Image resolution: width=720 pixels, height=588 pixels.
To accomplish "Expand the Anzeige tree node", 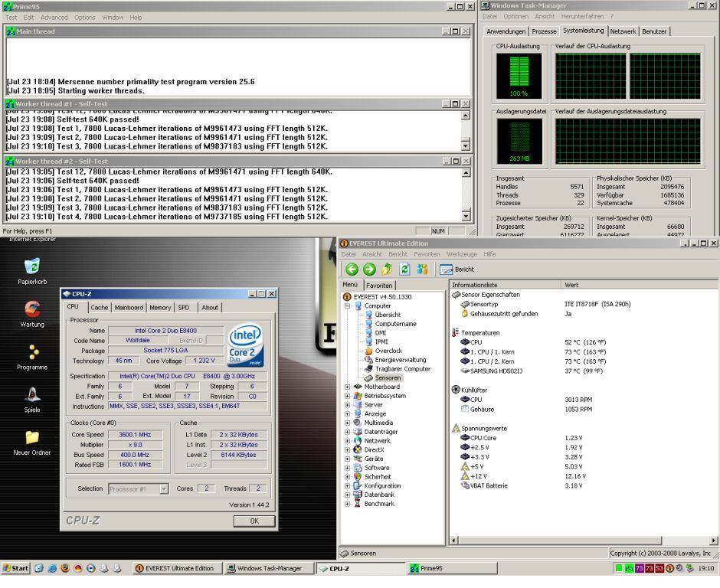I will 348,413.
